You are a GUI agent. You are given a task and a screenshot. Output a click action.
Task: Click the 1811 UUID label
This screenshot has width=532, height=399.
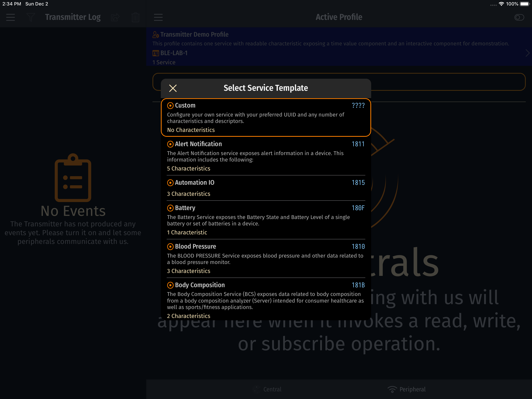tap(358, 144)
